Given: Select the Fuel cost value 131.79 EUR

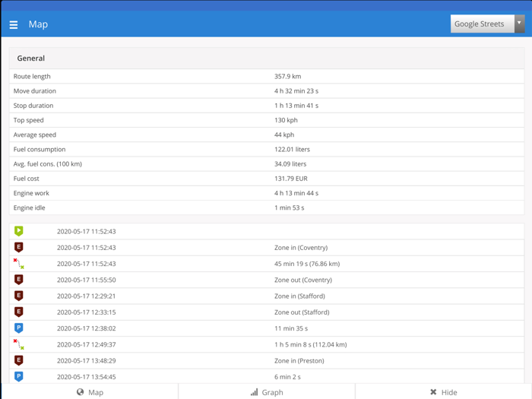Looking at the screenshot, I should coord(291,179).
